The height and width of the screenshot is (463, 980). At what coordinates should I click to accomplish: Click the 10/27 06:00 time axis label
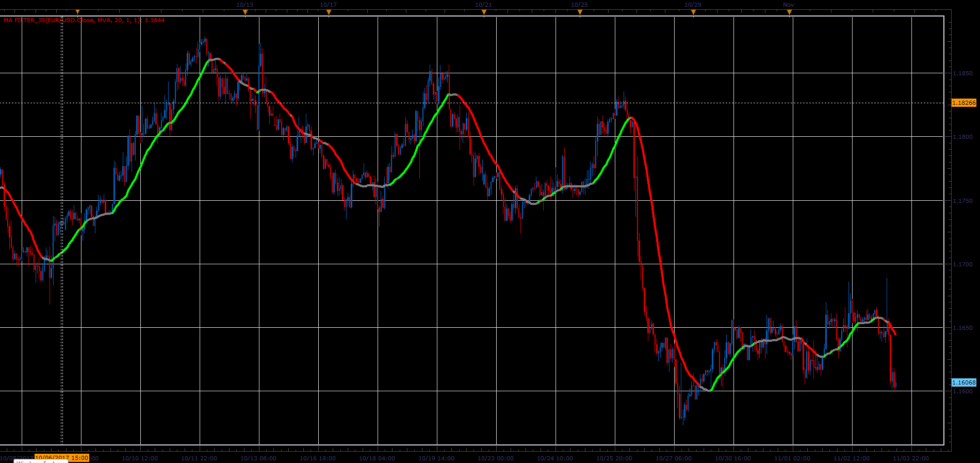click(x=674, y=458)
